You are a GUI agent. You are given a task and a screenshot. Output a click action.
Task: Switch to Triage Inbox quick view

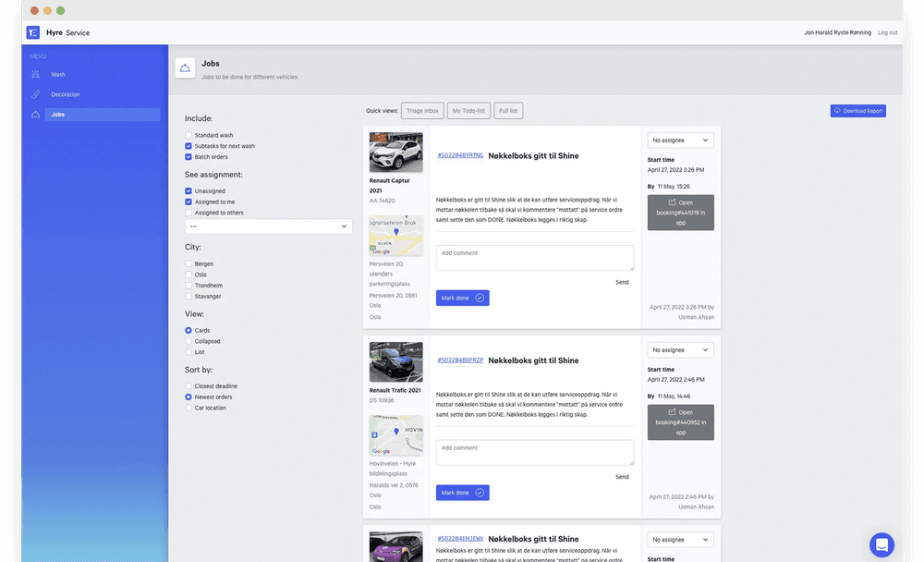422,111
